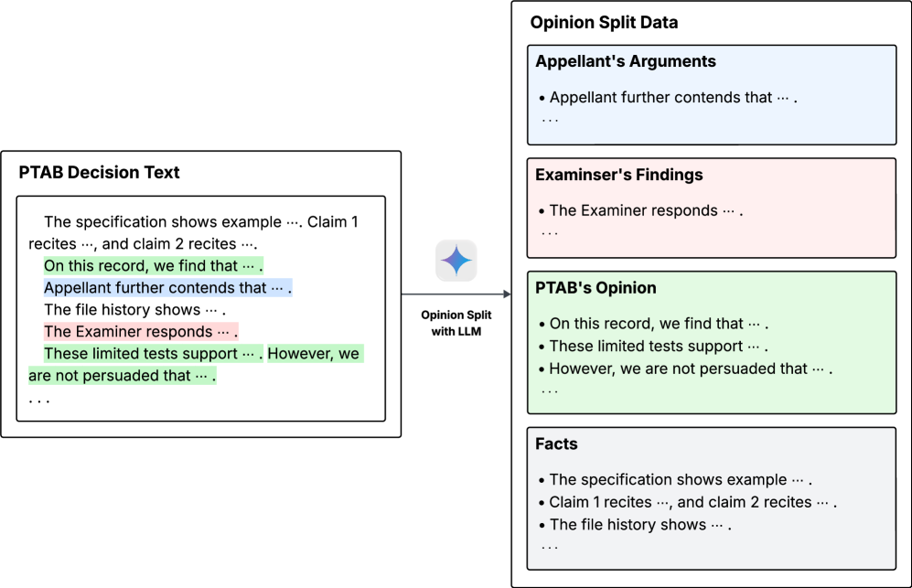Click the green-highlighted 'These limited tests support' text
This screenshot has width=912, height=588.
(x=153, y=354)
